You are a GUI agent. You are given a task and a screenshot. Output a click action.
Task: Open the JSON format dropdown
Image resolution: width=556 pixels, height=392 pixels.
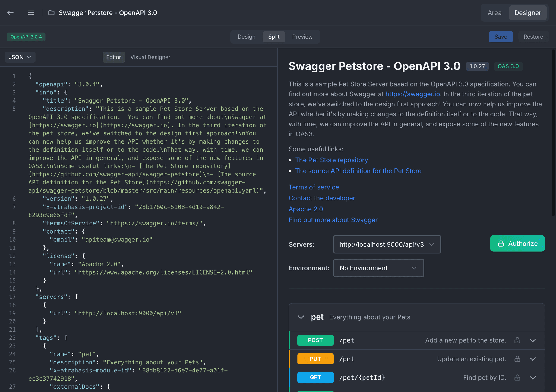[x=20, y=57]
